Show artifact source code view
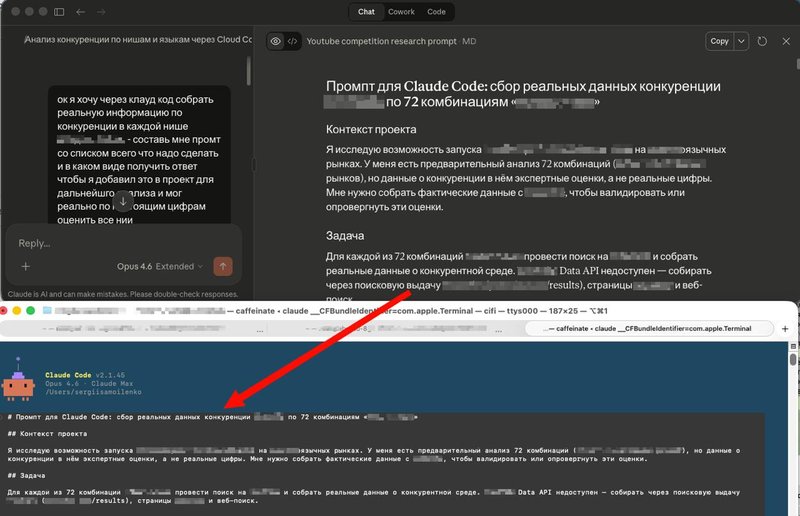The height and width of the screenshot is (516, 800). [x=292, y=41]
